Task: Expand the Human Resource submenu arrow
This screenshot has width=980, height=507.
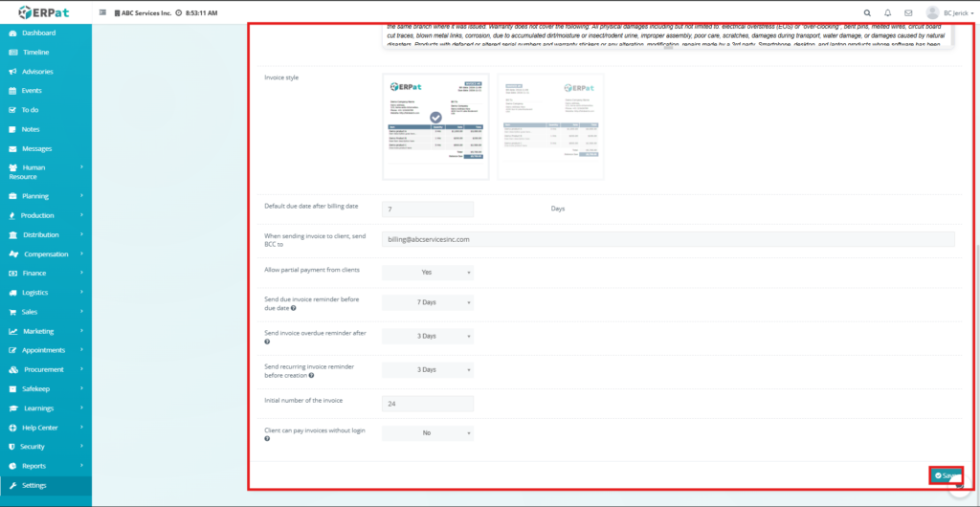Action: coord(82,167)
